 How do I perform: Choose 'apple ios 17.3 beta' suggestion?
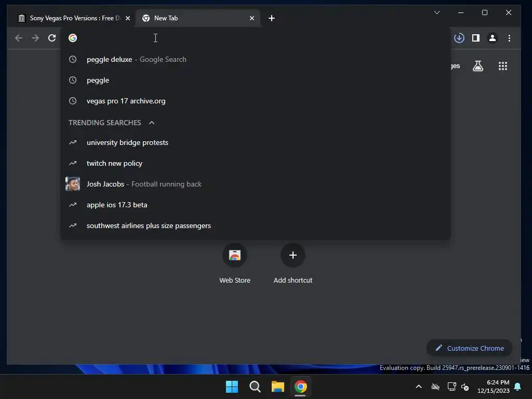click(256, 205)
